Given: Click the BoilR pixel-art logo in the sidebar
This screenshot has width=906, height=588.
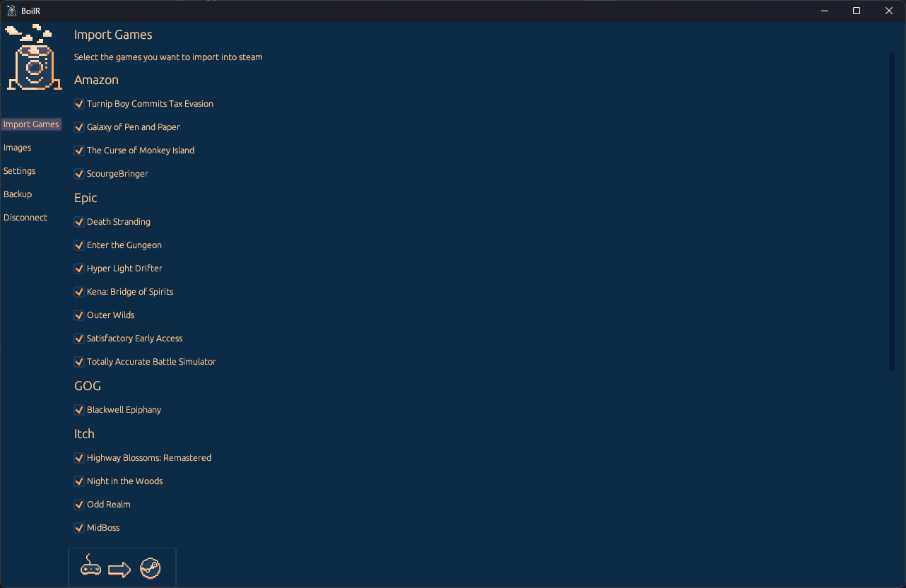Looking at the screenshot, I should point(33,57).
